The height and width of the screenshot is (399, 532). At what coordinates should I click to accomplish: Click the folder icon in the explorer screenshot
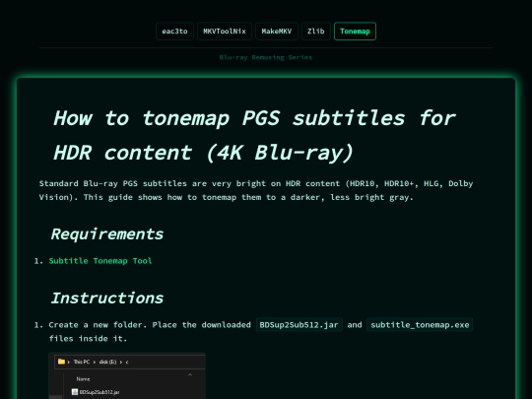(61, 362)
